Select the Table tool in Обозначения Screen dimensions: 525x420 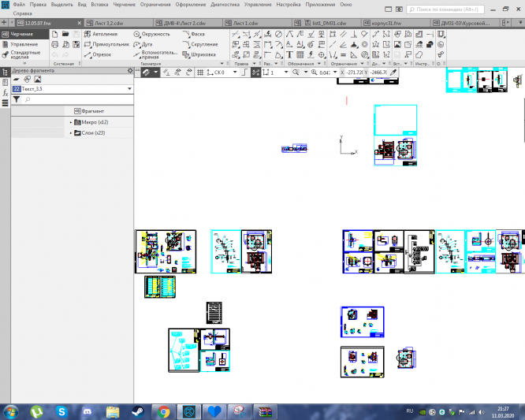300,54
